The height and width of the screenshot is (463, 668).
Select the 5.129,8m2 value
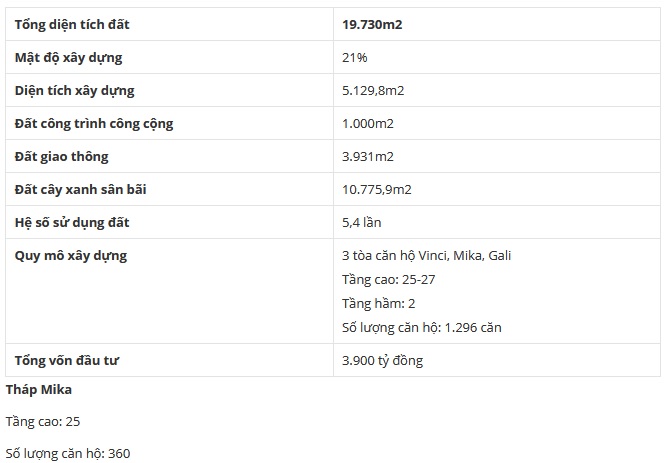(x=373, y=91)
